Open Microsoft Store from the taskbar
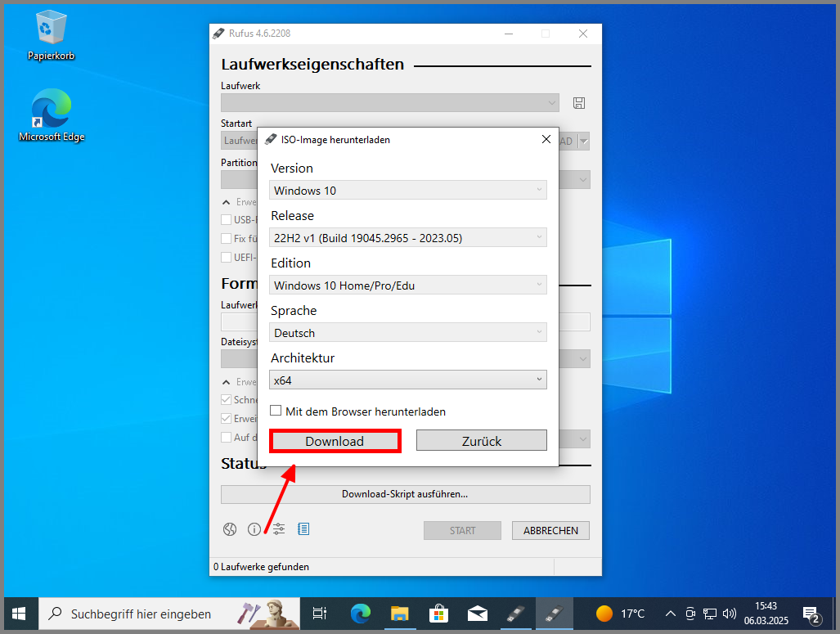This screenshot has height=634, width=840. (x=438, y=614)
